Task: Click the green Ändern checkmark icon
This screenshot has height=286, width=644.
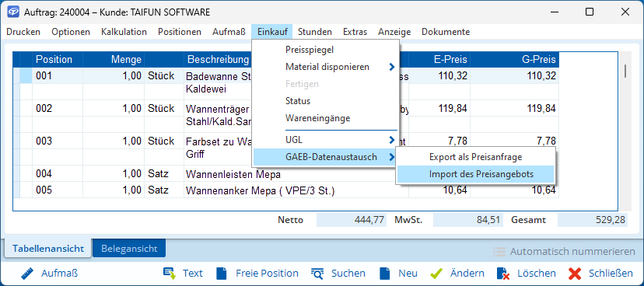Action: (436, 274)
